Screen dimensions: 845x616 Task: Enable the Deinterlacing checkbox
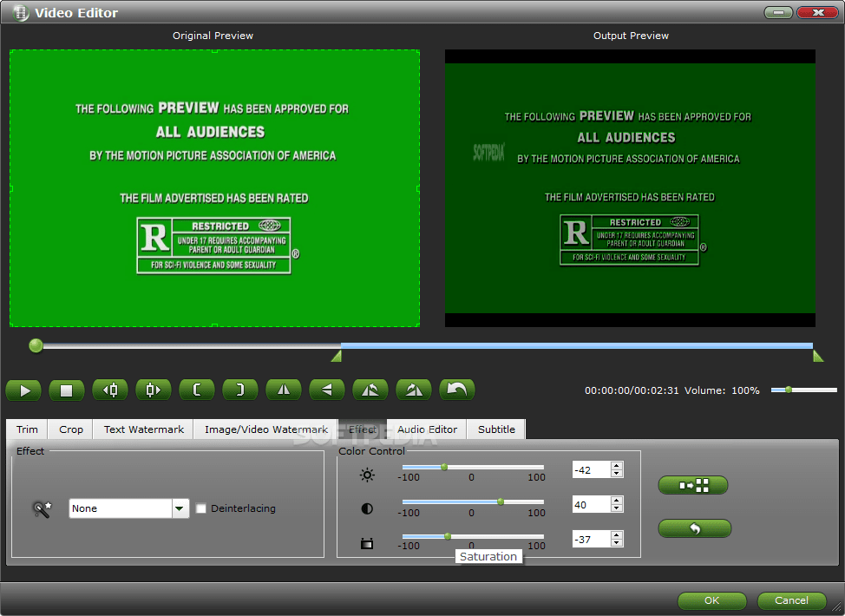point(200,508)
